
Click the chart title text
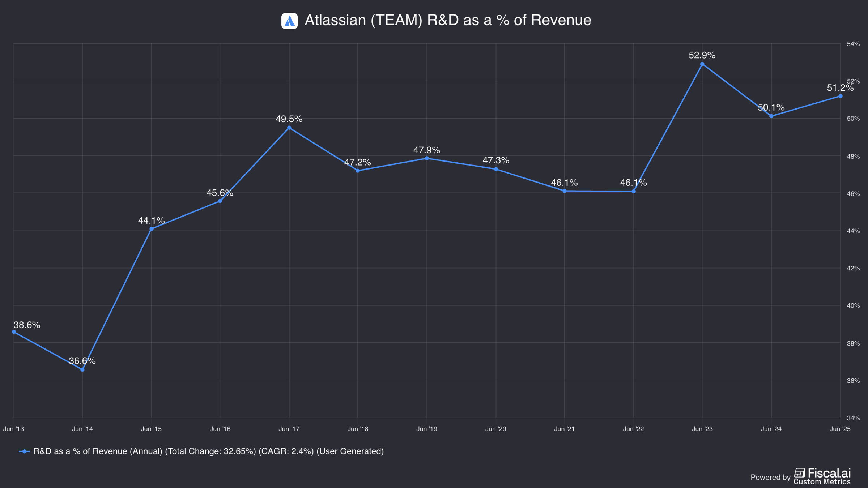pyautogui.click(x=448, y=20)
